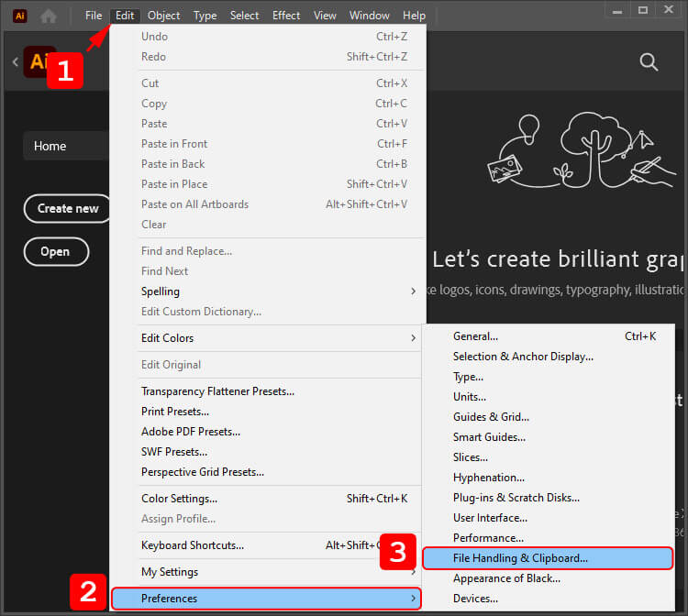Open Performance preferences

point(548,538)
